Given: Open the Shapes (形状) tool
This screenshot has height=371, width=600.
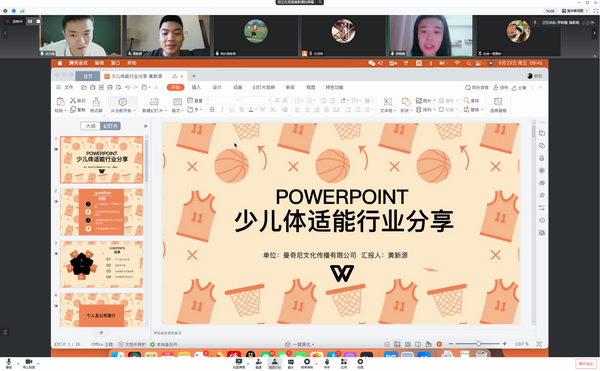Looking at the screenshot, I should coord(405,102).
